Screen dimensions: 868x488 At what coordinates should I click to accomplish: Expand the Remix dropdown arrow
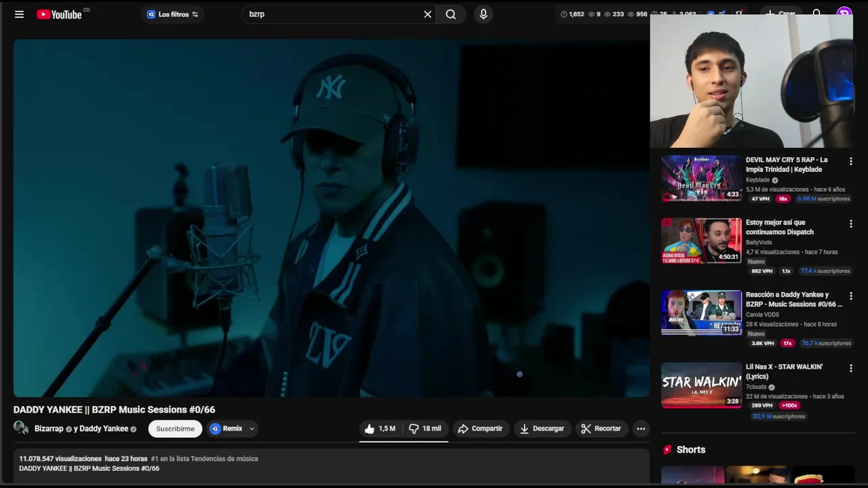tap(252, 428)
